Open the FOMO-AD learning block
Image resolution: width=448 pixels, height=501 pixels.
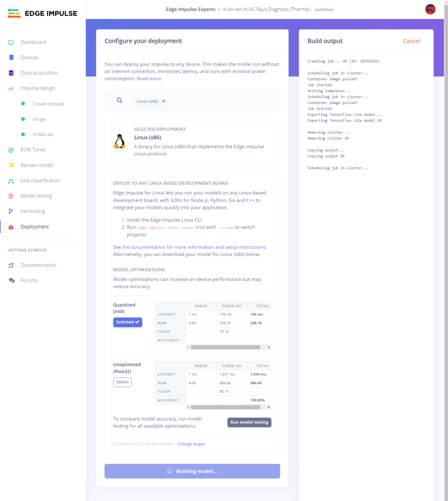pos(43,134)
